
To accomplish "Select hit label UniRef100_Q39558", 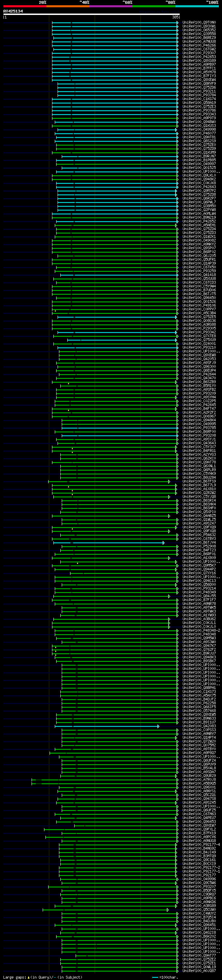I will click(199, 34).
